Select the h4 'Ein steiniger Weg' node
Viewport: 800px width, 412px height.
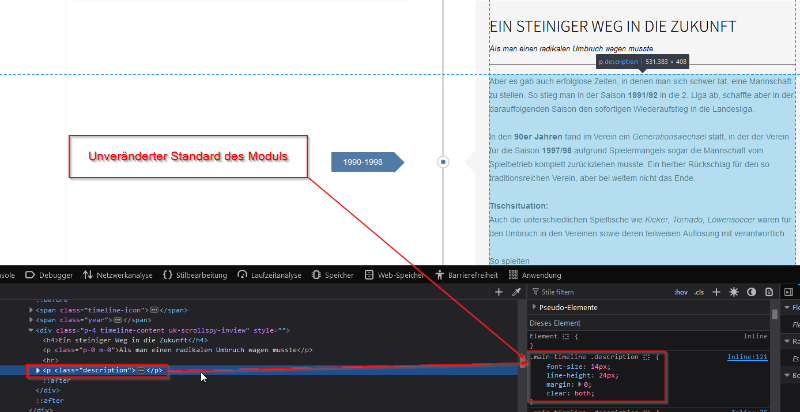click(126, 340)
